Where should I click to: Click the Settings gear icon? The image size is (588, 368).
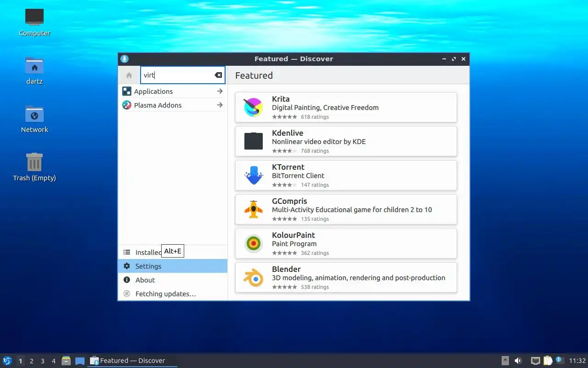[127, 266]
